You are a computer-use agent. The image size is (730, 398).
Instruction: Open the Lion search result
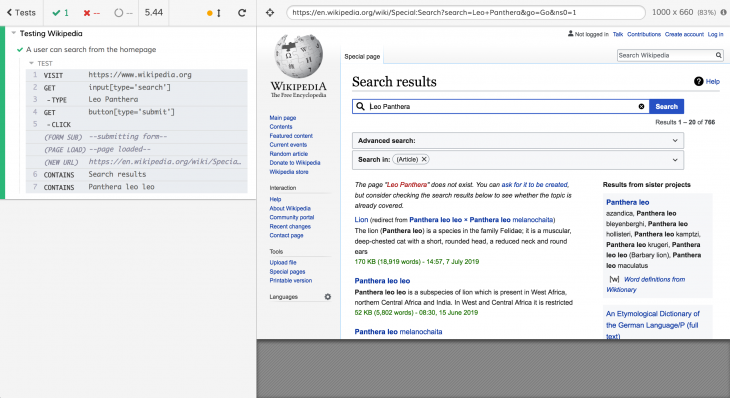[x=361, y=220]
